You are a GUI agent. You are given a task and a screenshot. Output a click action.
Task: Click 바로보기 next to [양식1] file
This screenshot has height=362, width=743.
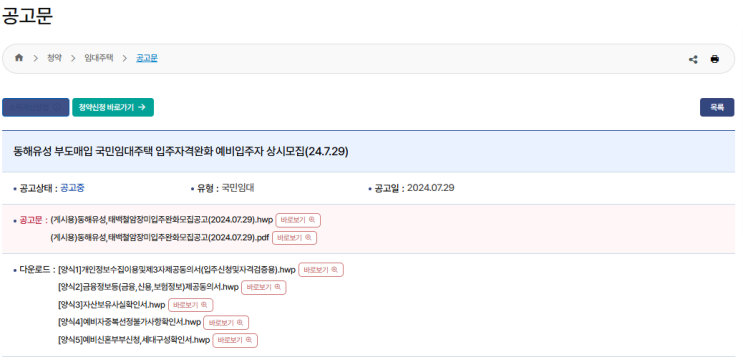321,270
